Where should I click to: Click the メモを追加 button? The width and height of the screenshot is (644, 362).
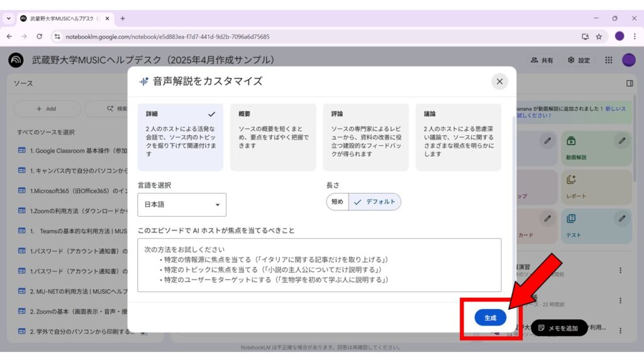[x=558, y=328]
